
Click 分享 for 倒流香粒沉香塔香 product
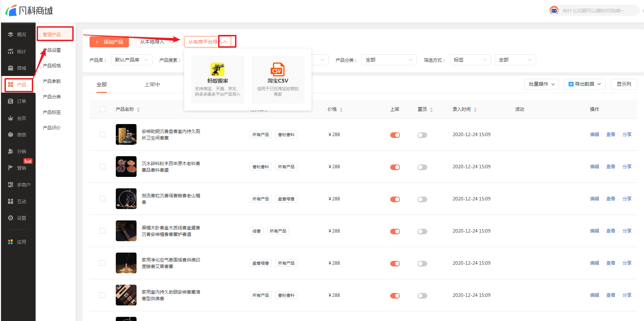pyautogui.click(x=627, y=199)
